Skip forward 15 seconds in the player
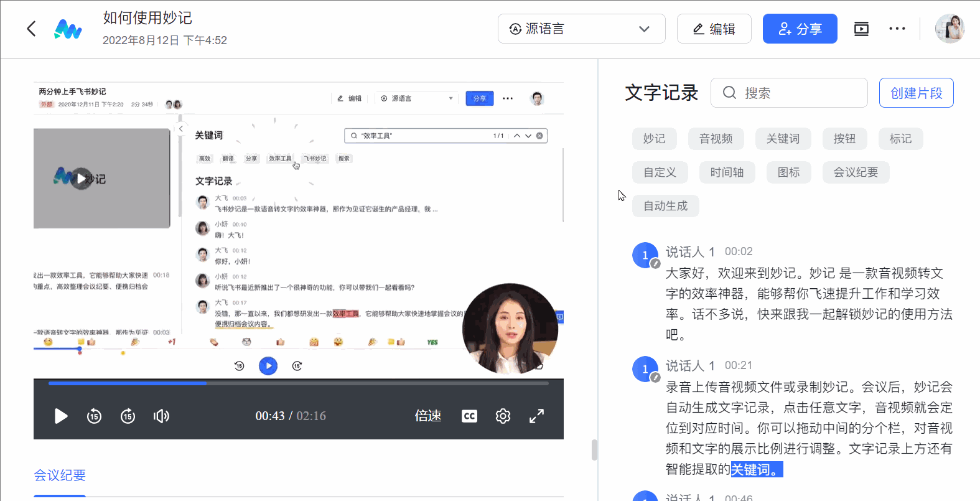 pos(128,416)
